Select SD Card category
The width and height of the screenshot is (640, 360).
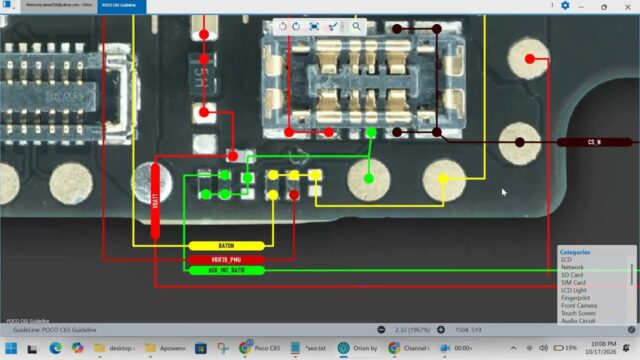coord(572,275)
